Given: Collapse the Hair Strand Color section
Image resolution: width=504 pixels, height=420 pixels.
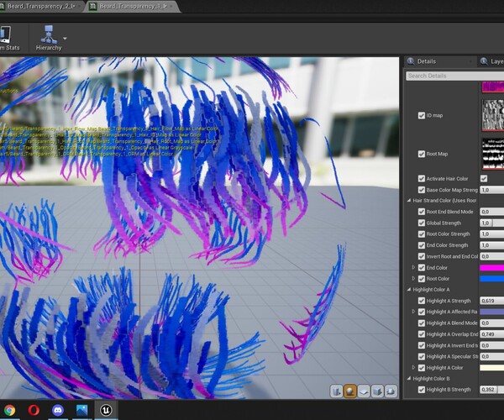Looking at the screenshot, I should point(409,200).
